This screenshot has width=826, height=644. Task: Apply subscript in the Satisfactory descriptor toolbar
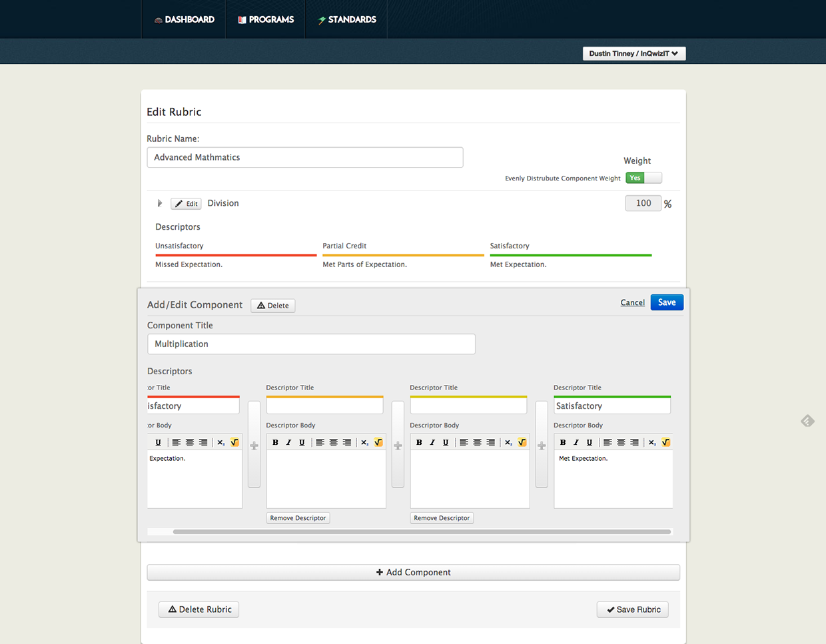(651, 442)
